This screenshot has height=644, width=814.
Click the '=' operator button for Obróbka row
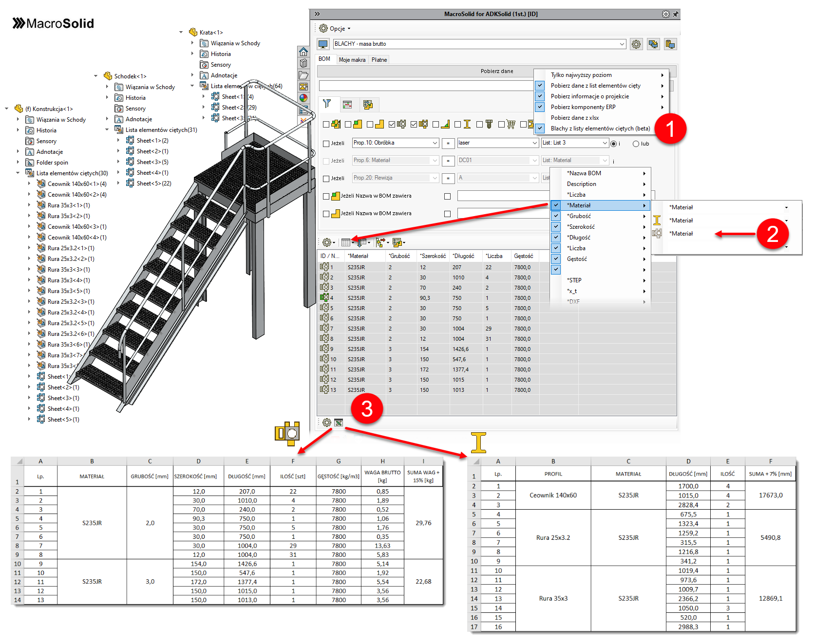tap(448, 144)
